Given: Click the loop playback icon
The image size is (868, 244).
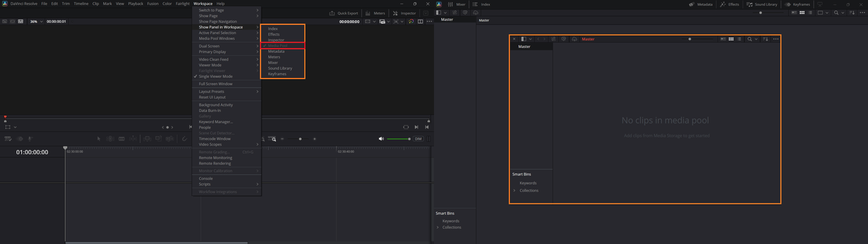Looking at the screenshot, I should coord(406,127).
